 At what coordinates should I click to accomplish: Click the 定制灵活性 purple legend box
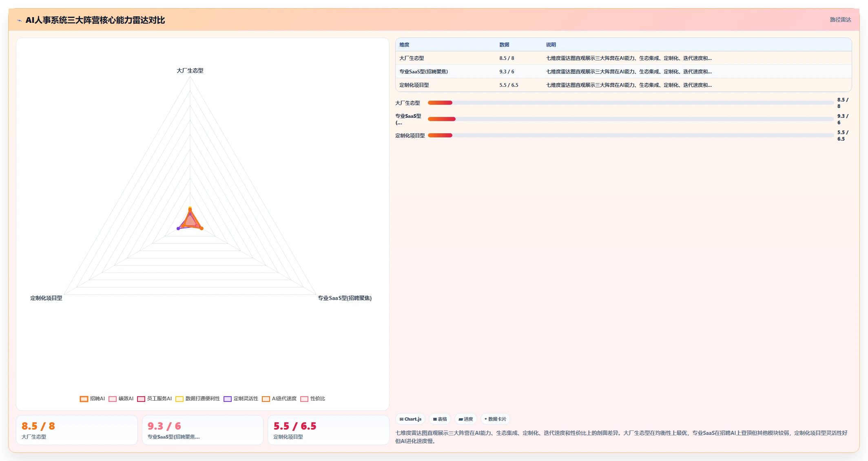[228, 399]
